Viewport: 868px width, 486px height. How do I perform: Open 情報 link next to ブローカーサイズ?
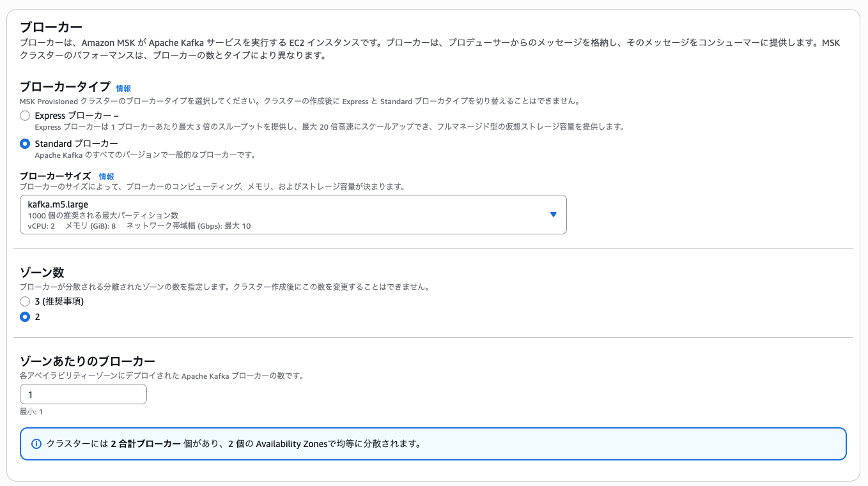pyautogui.click(x=107, y=176)
